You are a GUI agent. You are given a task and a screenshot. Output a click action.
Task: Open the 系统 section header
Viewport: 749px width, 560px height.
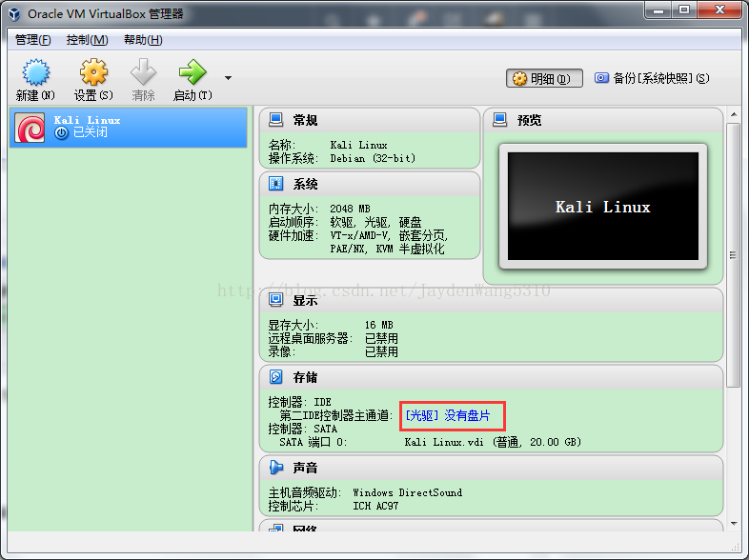(x=370, y=184)
